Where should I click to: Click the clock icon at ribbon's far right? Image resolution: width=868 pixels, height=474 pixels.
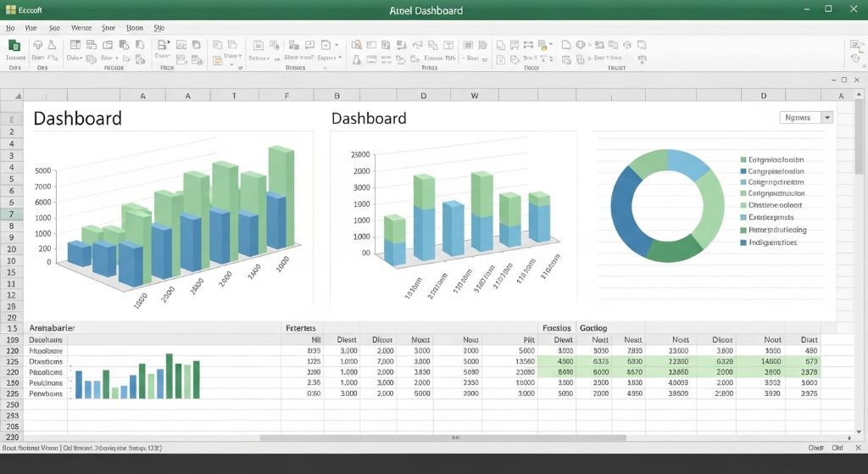click(x=855, y=59)
